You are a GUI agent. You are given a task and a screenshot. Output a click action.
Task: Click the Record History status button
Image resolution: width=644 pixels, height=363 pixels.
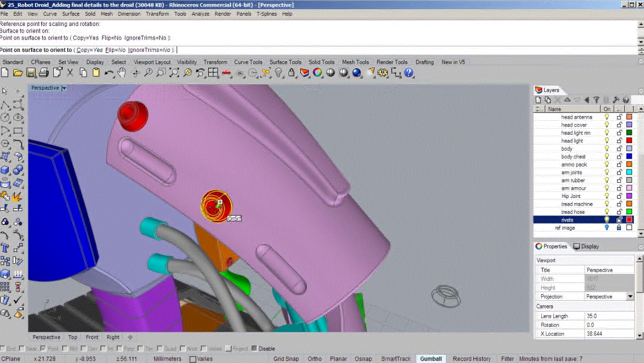point(472,359)
